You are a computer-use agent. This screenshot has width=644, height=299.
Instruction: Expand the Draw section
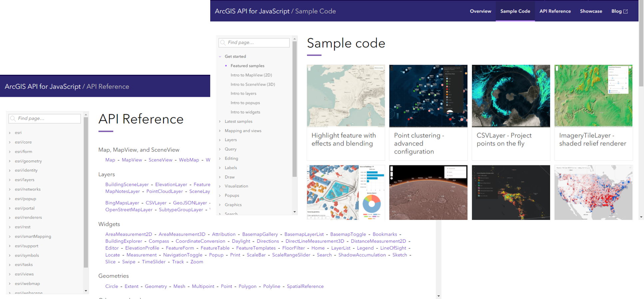coord(220,177)
